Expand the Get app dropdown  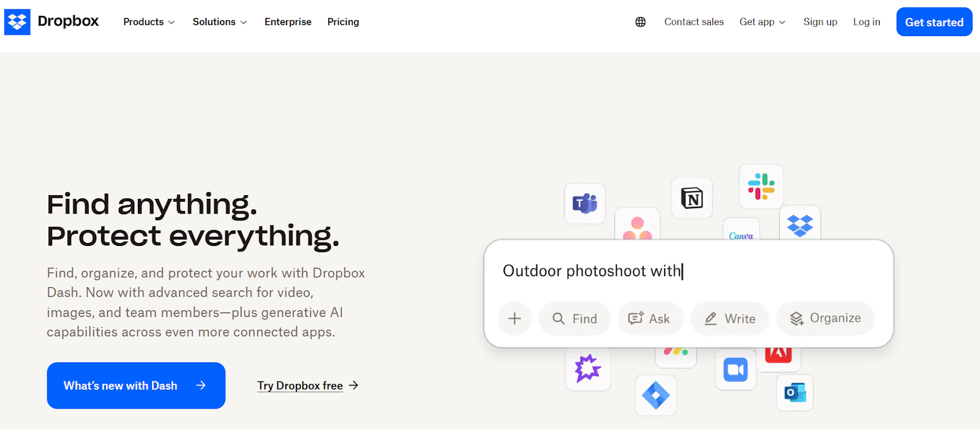(x=763, y=22)
